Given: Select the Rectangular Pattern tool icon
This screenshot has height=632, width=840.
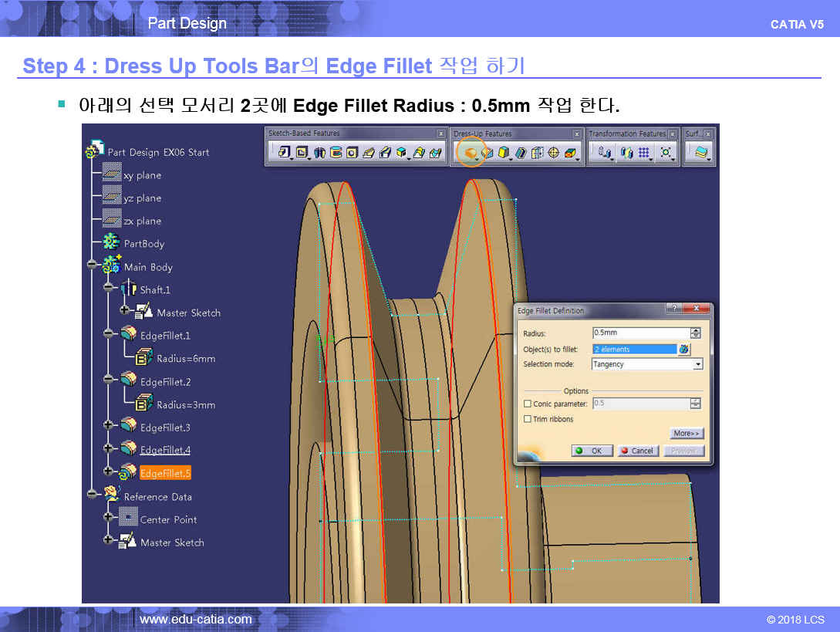Looking at the screenshot, I should coord(644,152).
